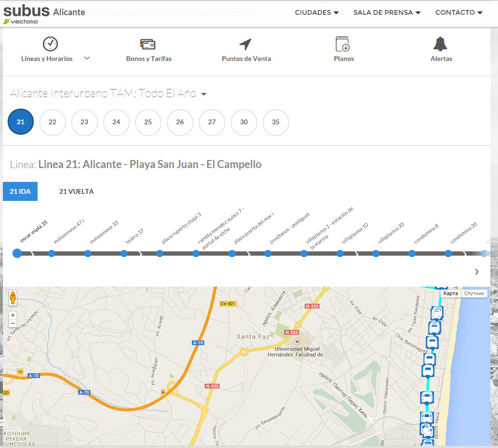Click the Subus Vectalia logo
The width and height of the screenshot is (498, 448).
click(26, 14)
